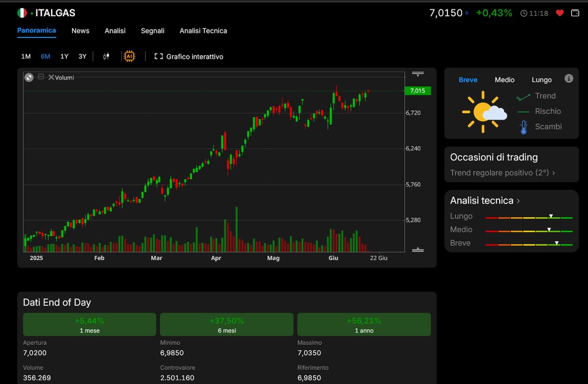This screenshot has width=588, height=384.
Task: Click the Apr label on the time axis
Action: pos(216,258)
